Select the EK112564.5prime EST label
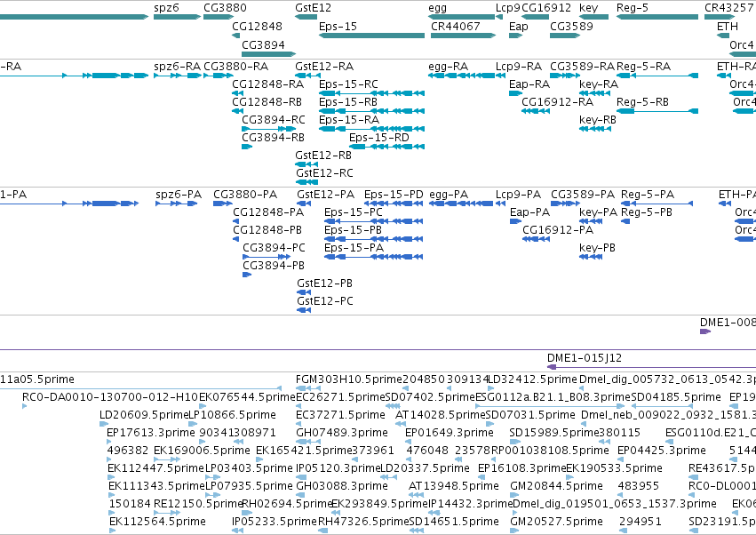 point(157,522)
